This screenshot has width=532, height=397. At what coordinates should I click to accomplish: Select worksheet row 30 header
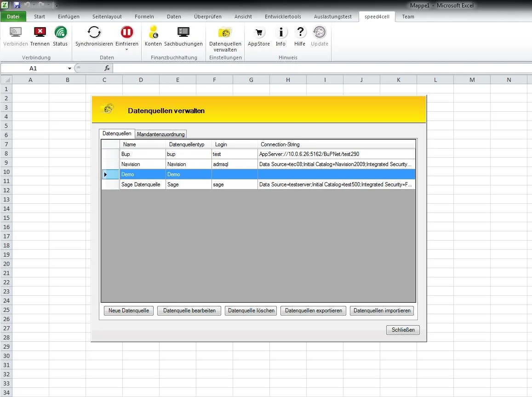click(x=6, y=356)
